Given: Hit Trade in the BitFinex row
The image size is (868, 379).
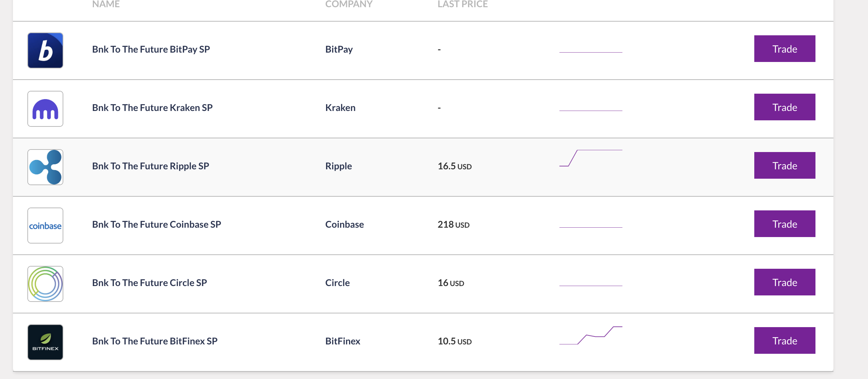Looking at the screenshot, I should point(785,340).
